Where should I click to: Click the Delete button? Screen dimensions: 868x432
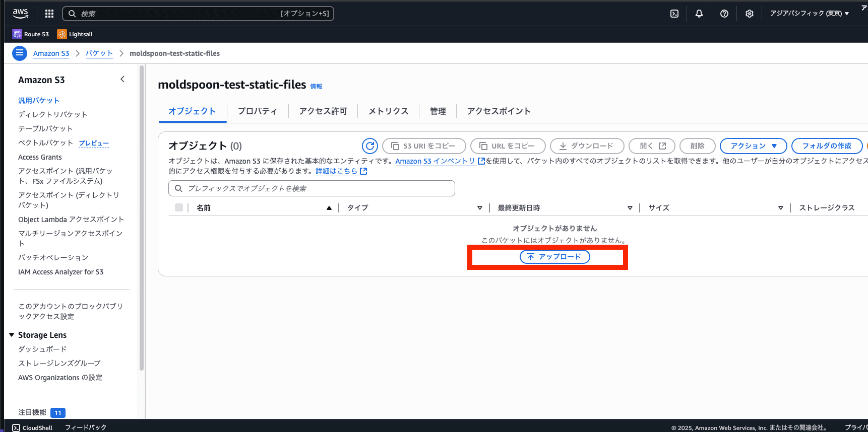tap(697, 146)
